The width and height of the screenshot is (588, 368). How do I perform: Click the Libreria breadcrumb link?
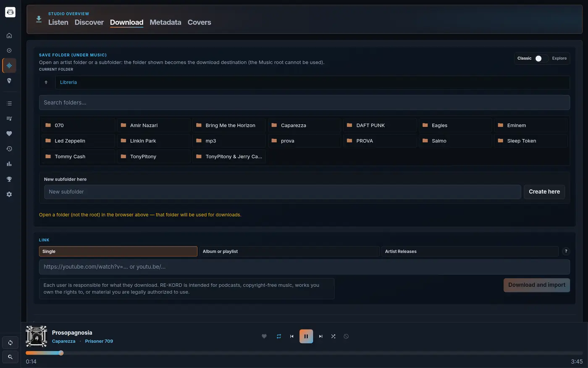68,82
